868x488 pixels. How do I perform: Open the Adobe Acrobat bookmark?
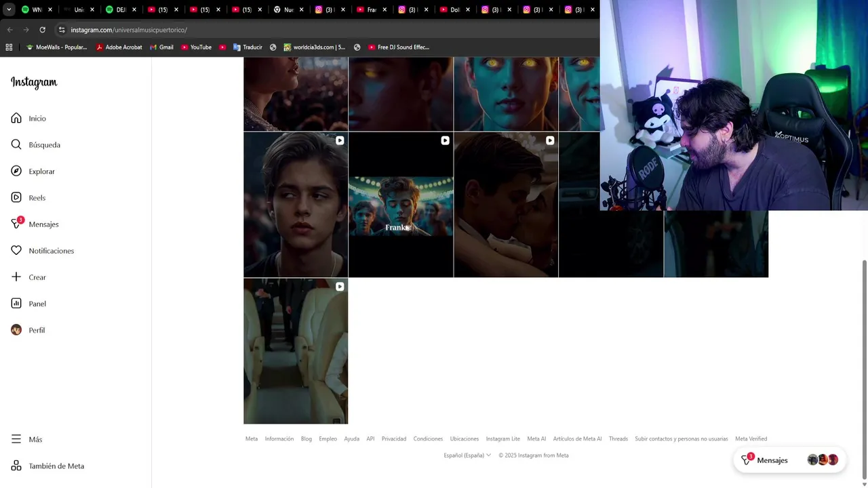[x=119, y=47]
